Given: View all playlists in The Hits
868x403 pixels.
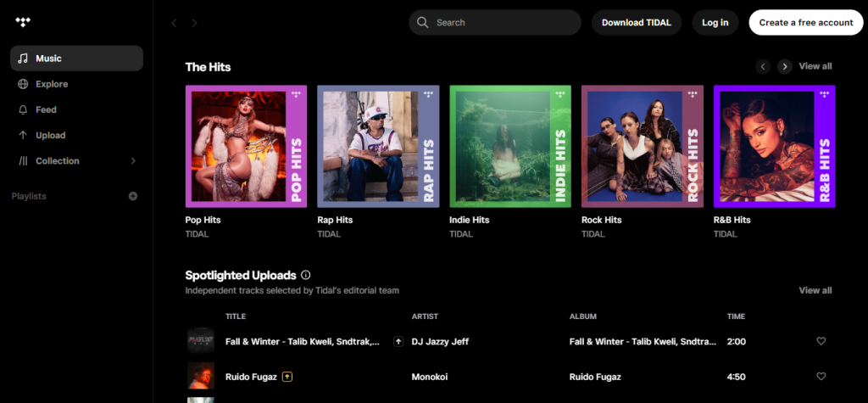Looking at the screenshot, I should click(815, 66).
